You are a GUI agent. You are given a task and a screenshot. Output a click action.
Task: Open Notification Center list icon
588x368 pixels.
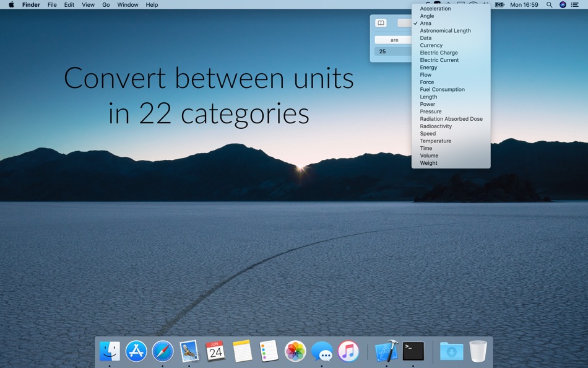coord(575,5)
